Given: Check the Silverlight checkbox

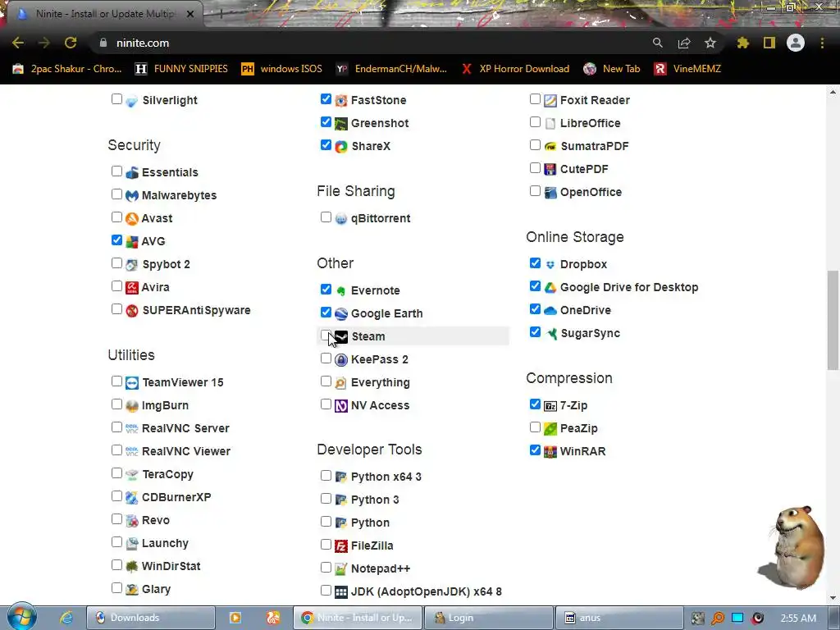Looking at the screenshot, I should click(116, 98).
